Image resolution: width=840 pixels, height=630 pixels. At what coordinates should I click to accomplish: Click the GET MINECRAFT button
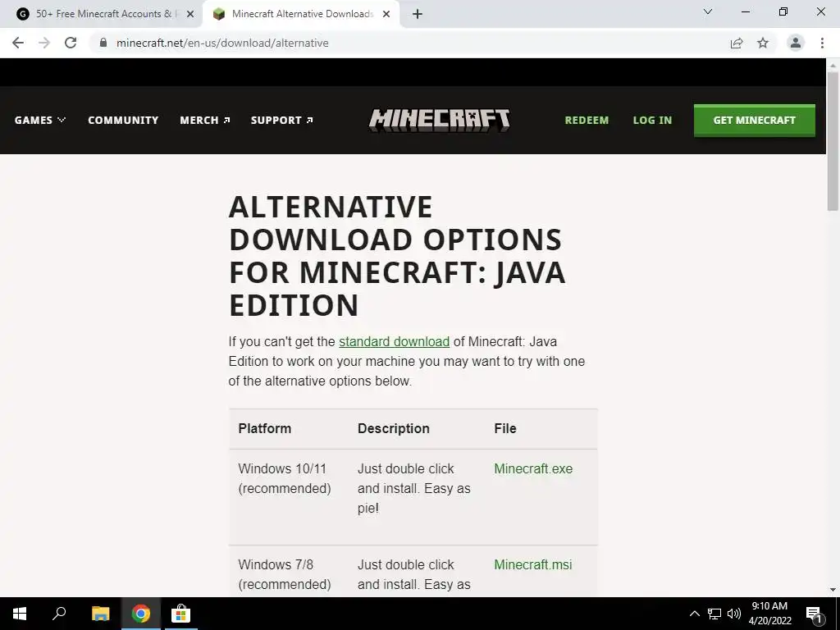(x=755, y=120)
